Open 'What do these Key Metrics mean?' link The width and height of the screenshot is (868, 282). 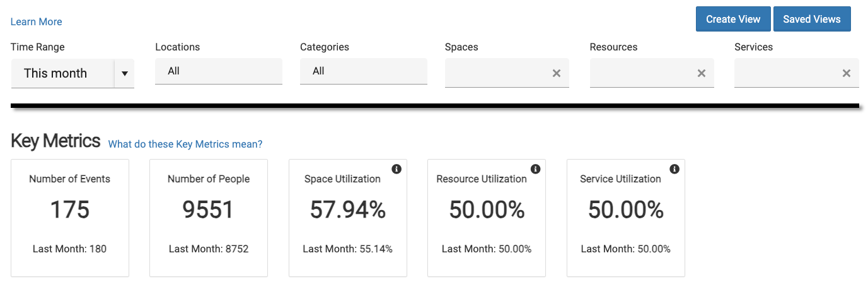pyautogui.click(x=185, y=144)
